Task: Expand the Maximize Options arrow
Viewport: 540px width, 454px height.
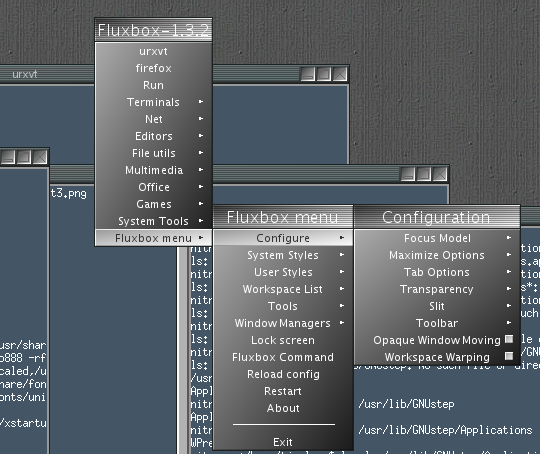Action: click(509, 255)
